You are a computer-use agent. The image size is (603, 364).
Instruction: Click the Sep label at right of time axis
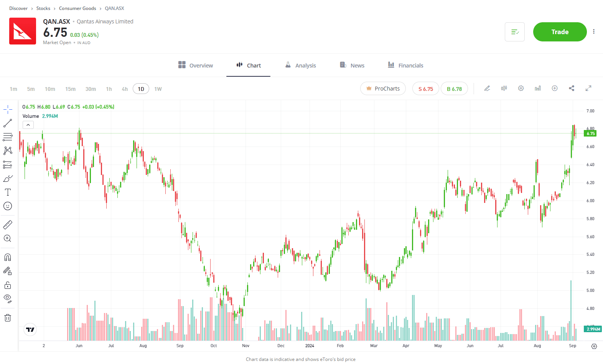pyautogui.click(x=572, y=346)
